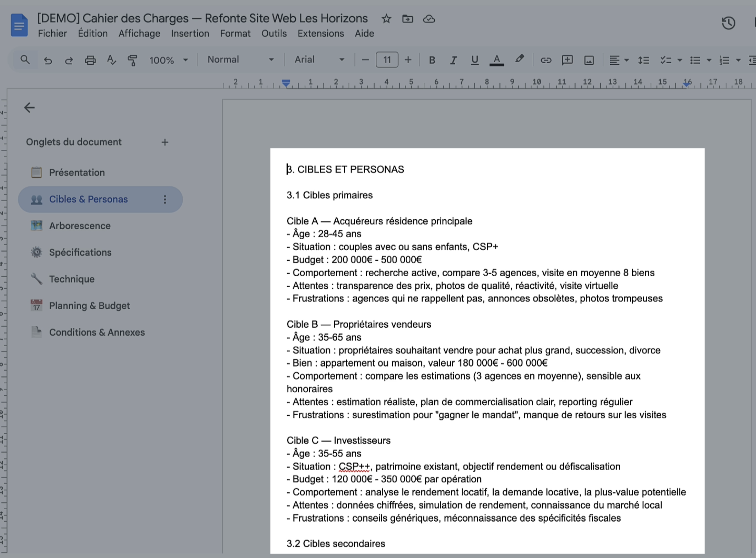Viewport: 756px width, 558px height.
Task: Open the Insertion menu
Action: pos(190,33)
